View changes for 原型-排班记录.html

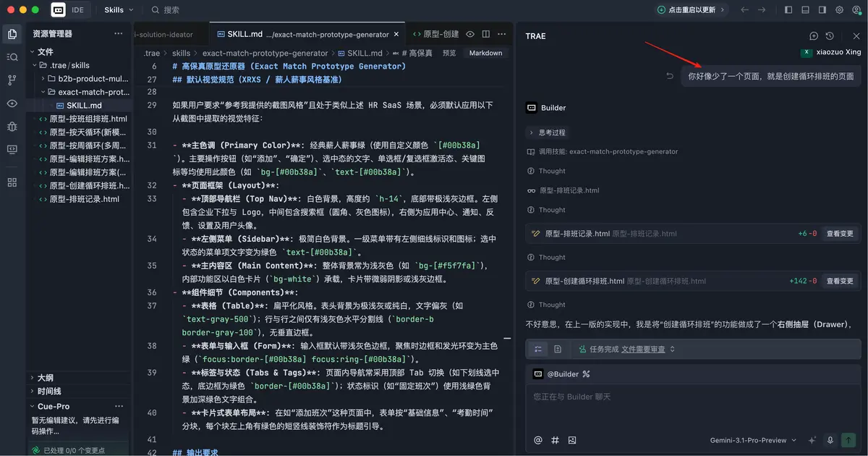click(x=840, y=234)
